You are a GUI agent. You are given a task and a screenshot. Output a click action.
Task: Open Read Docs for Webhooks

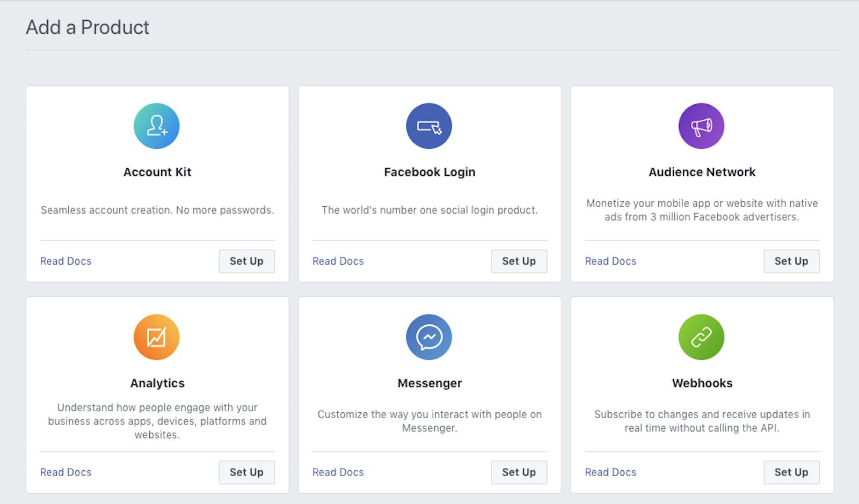(610, 472)
